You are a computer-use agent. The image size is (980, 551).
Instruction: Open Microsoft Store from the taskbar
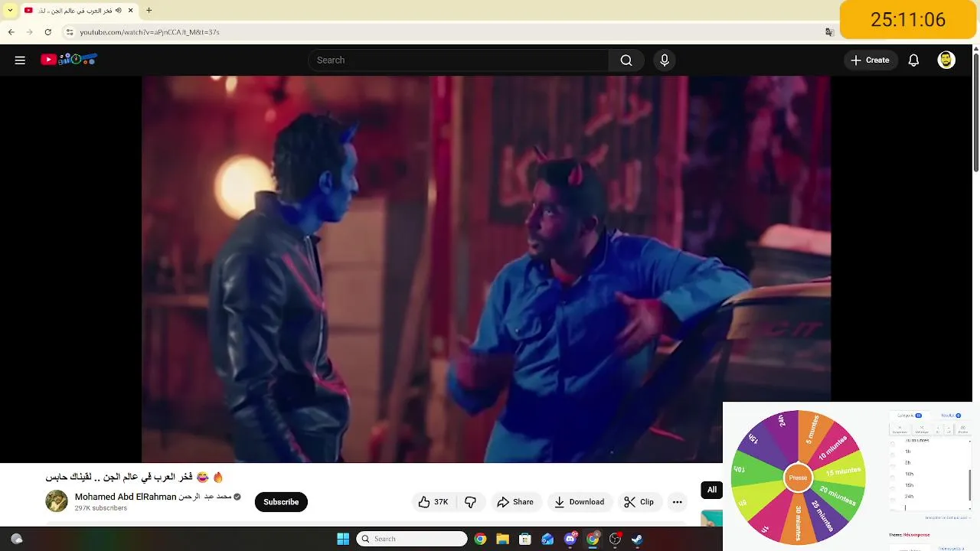(525, 539)
